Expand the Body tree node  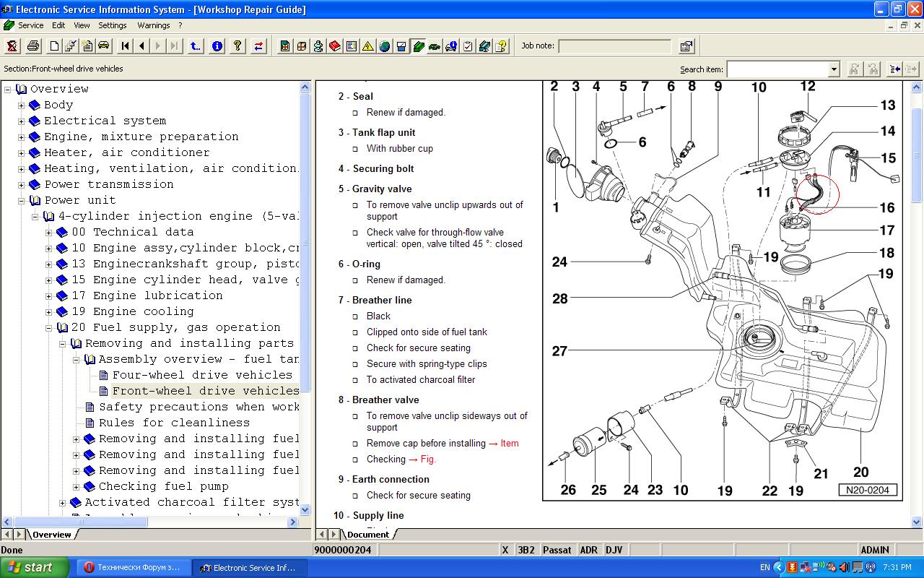coord(21,105)
